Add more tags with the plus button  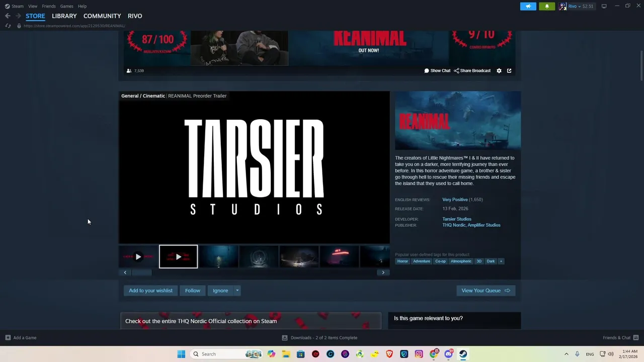pos(501,261)
